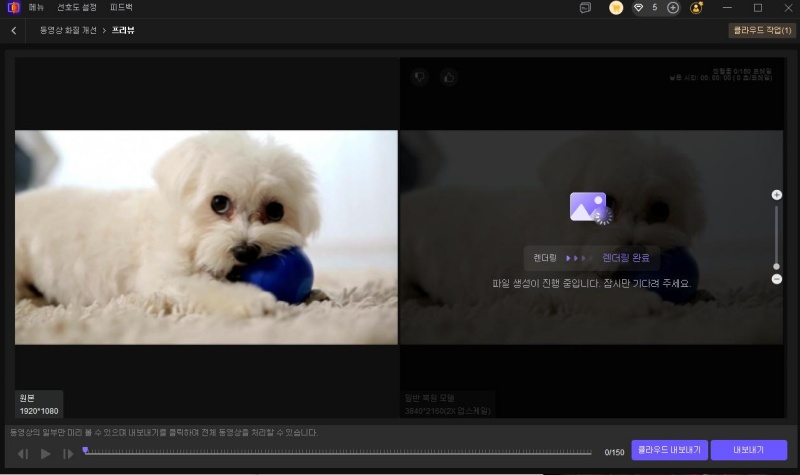
Task: Click the thumbs-up rating icon
Action: coord(449,78)
